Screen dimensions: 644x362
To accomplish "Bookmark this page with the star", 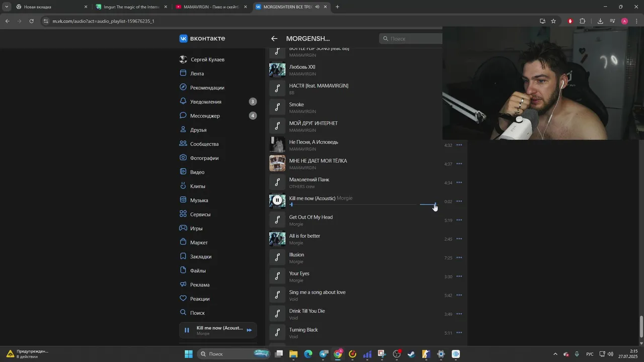I will click(553, 21).
